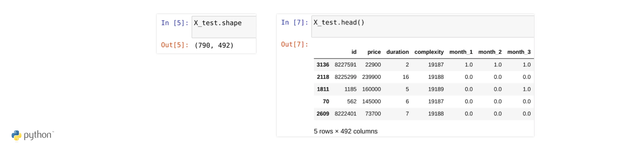644x151 pixels.
Task: Click id value 8227591
Action: click(x=345, y=65)
